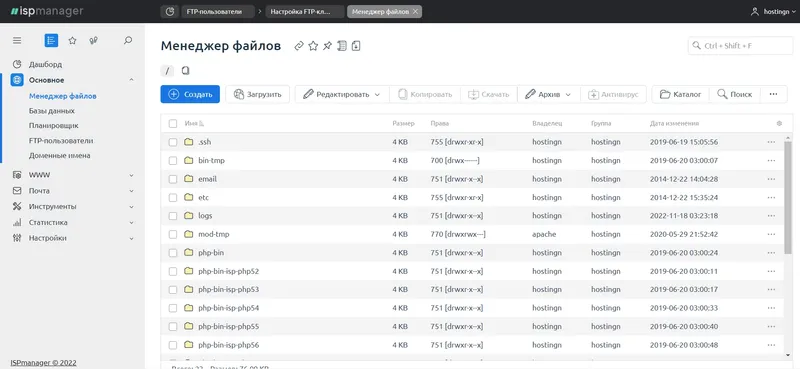Open FTP-пользователи in sidebar menu

[x=61, y=140]
